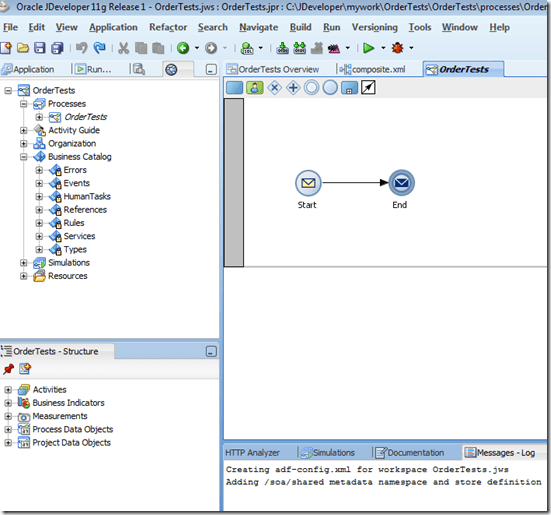Click the Rebuild project icon
551x515 pixels.
coord(300,48)
